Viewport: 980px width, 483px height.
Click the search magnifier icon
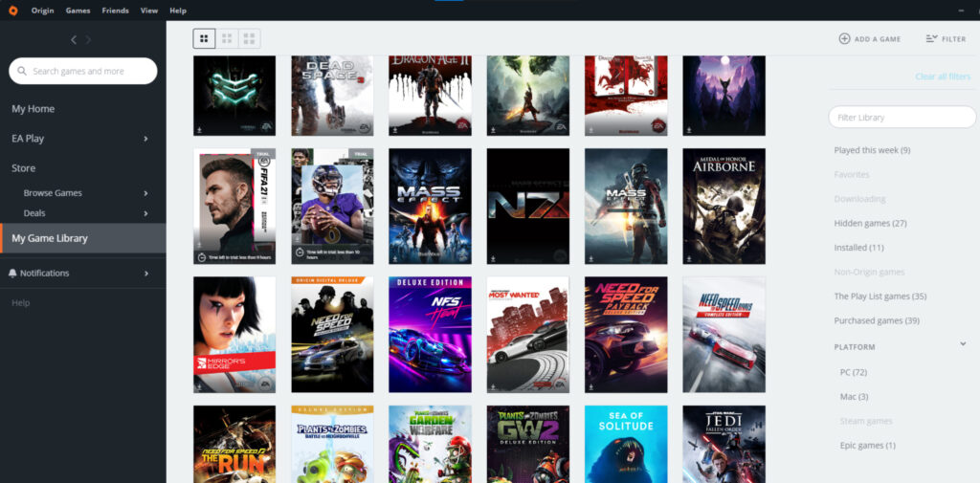tap(23, 71)
